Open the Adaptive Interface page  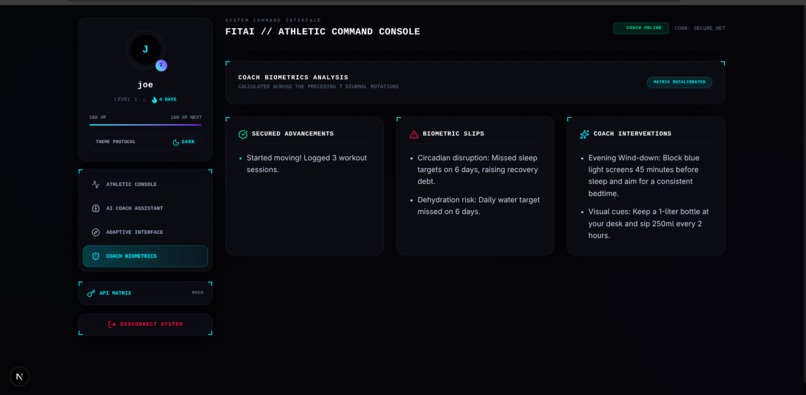click(145, 232)
